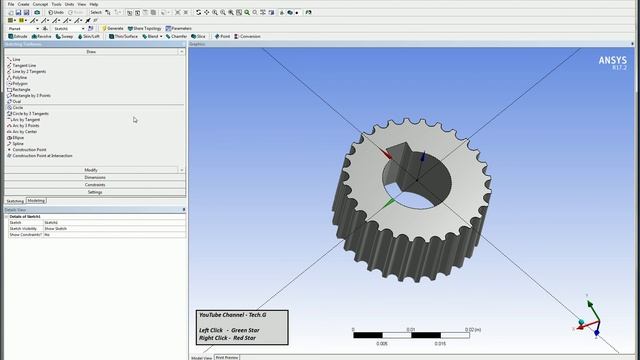
Task: Open the File menu
Action: [11, 4]
